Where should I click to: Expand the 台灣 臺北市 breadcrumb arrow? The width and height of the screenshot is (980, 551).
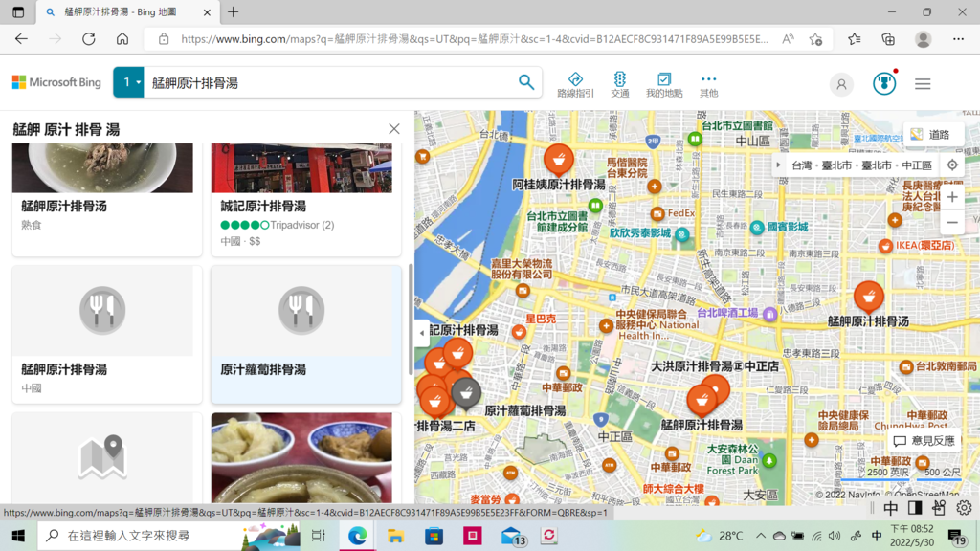point(779,165)
